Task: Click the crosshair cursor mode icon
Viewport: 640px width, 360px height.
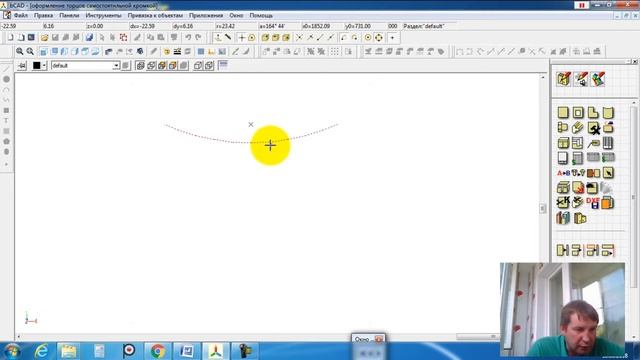Action: click(241, 38)
